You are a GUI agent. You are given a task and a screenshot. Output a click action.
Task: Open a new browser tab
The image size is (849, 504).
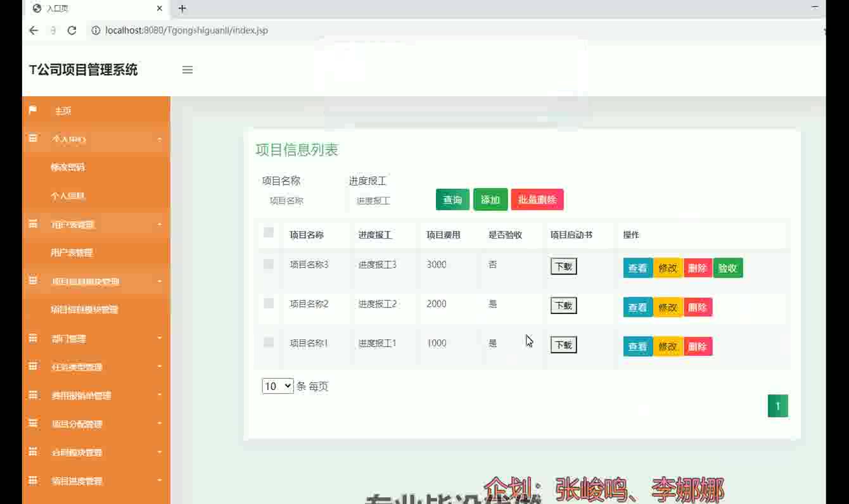pyautogui.click(x=182, y=8)
